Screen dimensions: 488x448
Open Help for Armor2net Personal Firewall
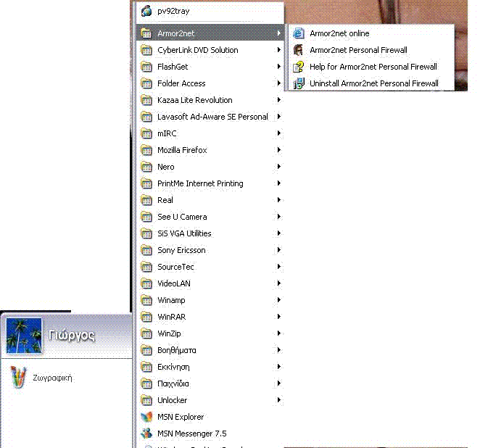click(371, 67)
